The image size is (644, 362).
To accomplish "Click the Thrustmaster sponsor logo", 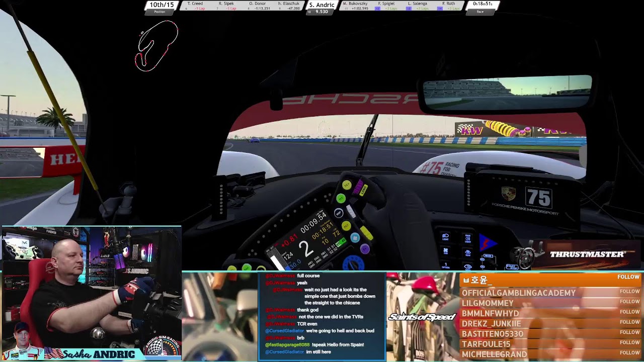I will (x=588, y=254).
